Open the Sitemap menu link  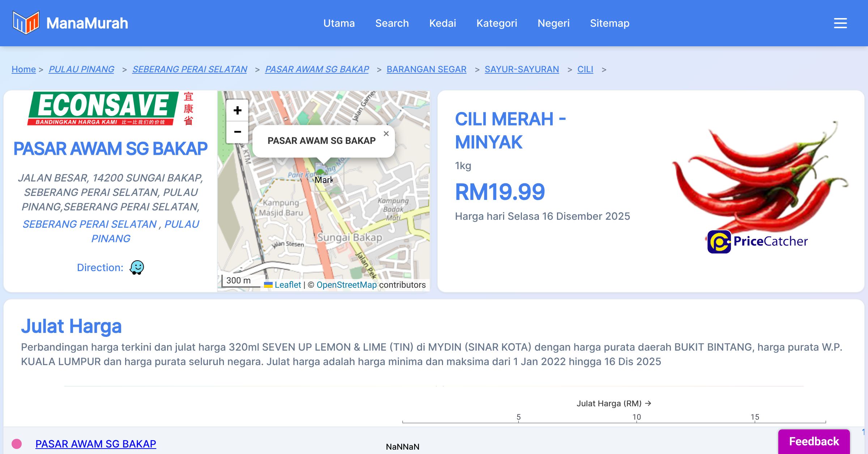[609, 23]
